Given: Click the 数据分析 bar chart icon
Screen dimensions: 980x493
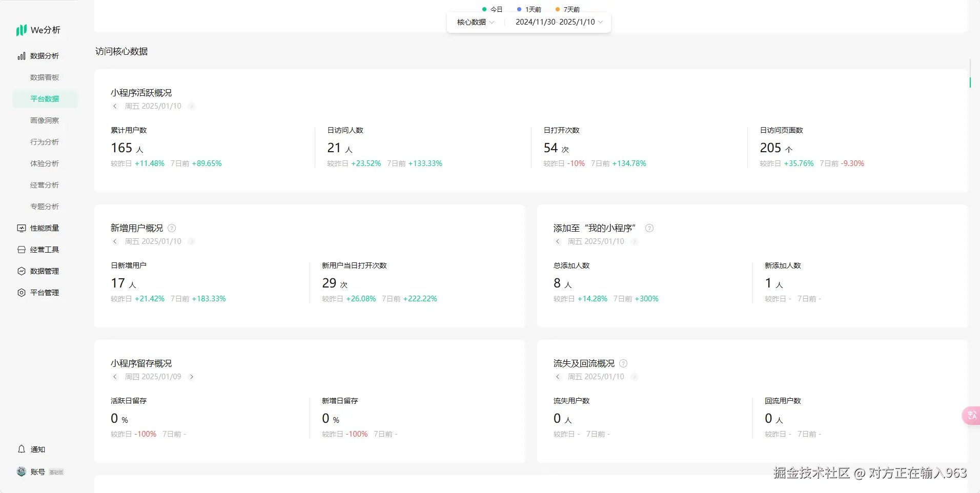Looking at the screenshot, I should [x=22, y=56].
